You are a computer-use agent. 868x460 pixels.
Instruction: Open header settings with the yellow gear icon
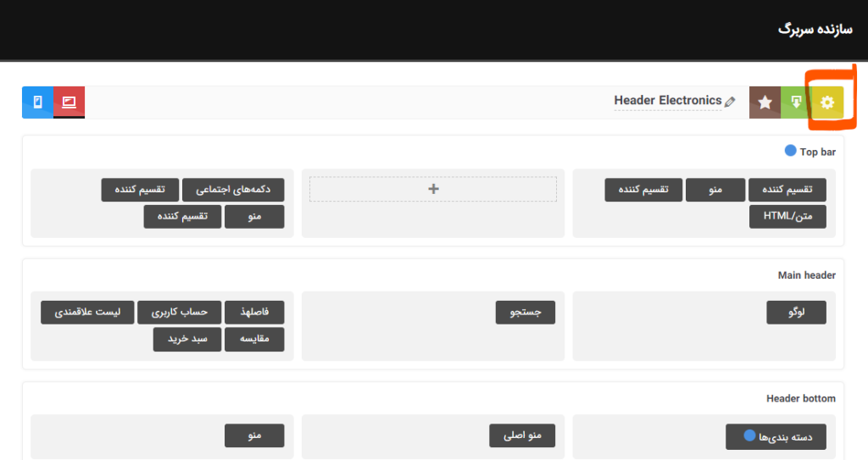click(827, 103)
